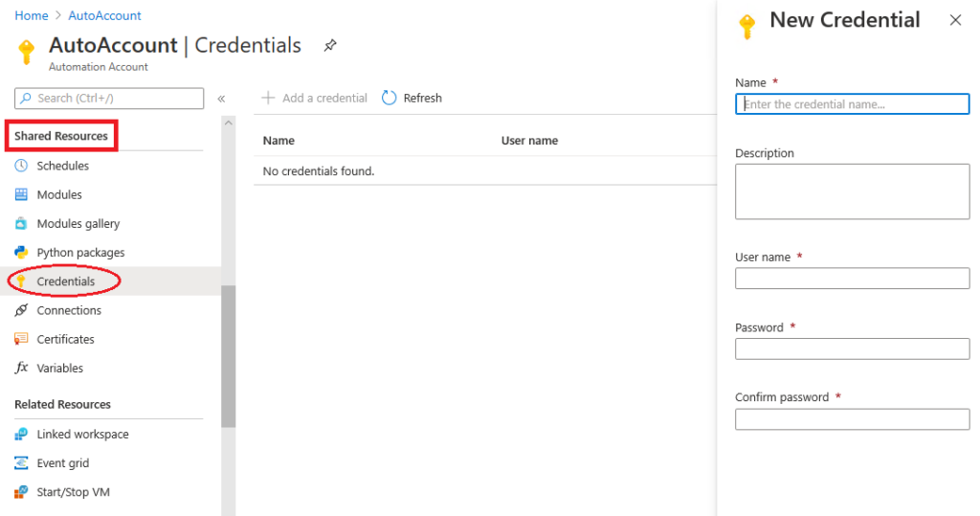Close the New Credential panel
Image resolution: width=980 pixels, height=516 pixels.
(955, 20)
